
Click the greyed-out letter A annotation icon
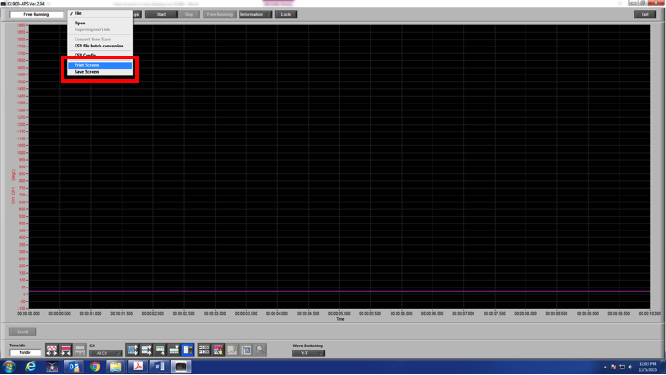(x=246, y=350)
